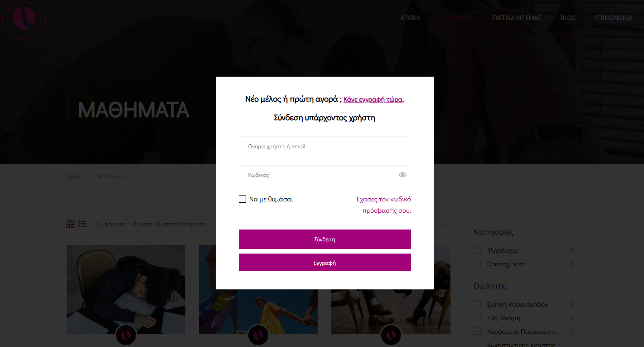
Task: Click instructor avatar on third course card
Action: (391, 335)
